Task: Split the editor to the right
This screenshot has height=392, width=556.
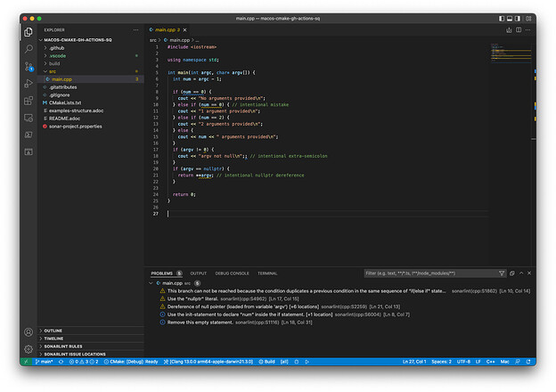Action: [x=519, y=30]
